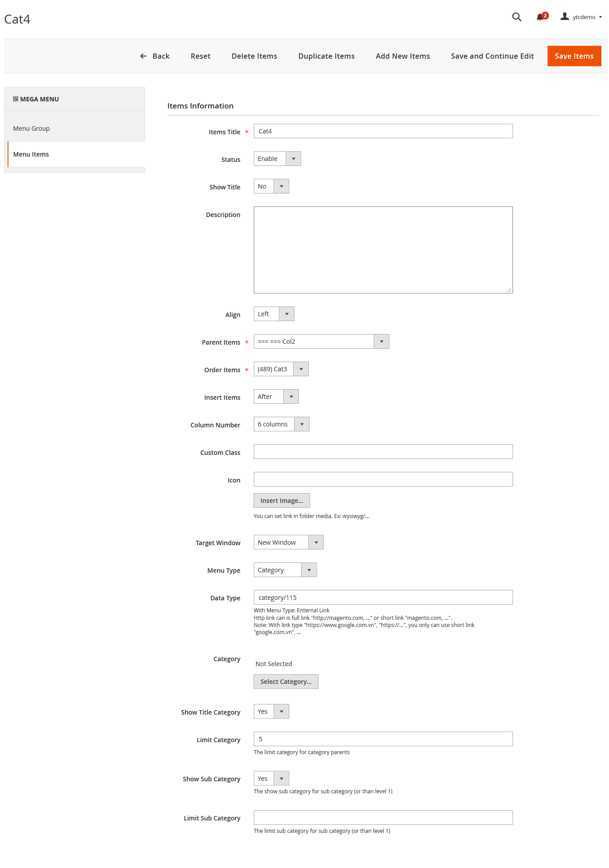Open the Align dropdown
This screenshot has width=609, height=868.
pyautogui.click(x=274, y=314)
